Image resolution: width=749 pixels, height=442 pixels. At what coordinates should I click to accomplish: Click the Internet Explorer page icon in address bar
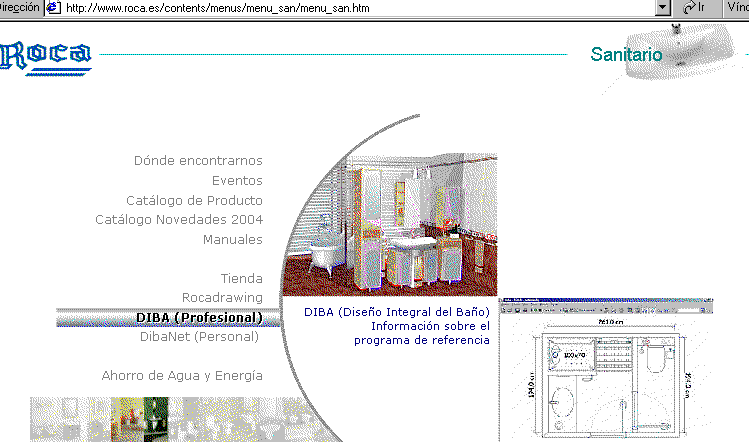point(53,8)
